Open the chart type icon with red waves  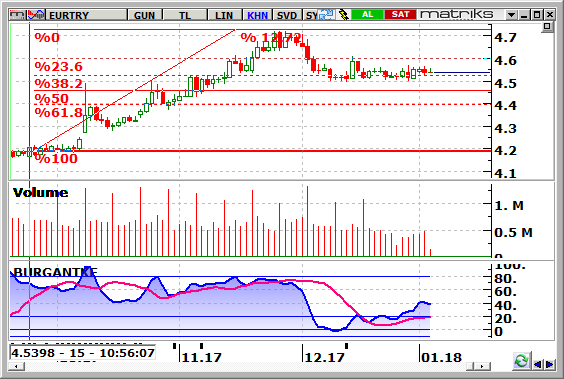point(36,15)
